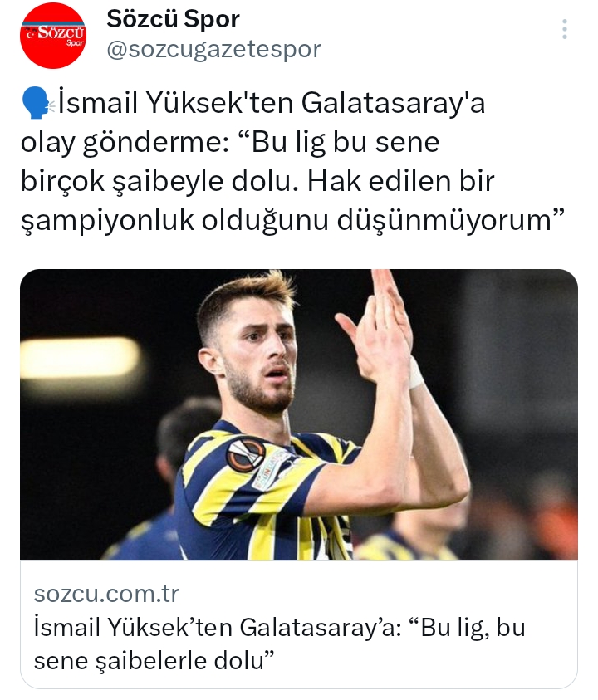
Task: Click the sponsor patch under the sleeve badge
Action: click(x=273, y=471)
